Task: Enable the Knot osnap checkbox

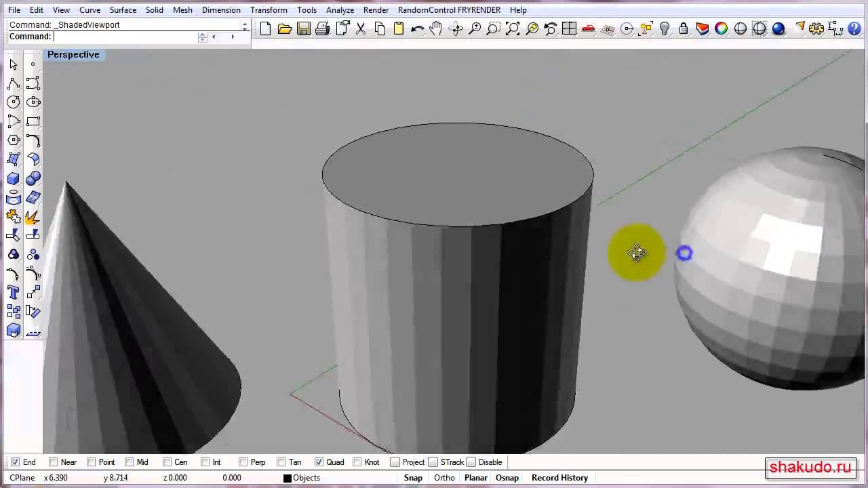Action: click(x=357, y=462)
